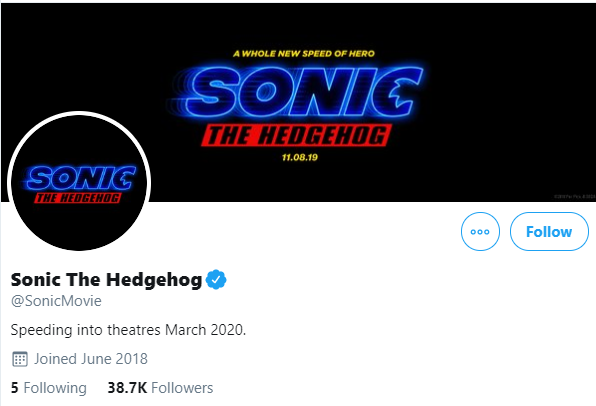Click the copyright fine print in banner corner
This screenshot has width=596, height=406.
[574, 196]
